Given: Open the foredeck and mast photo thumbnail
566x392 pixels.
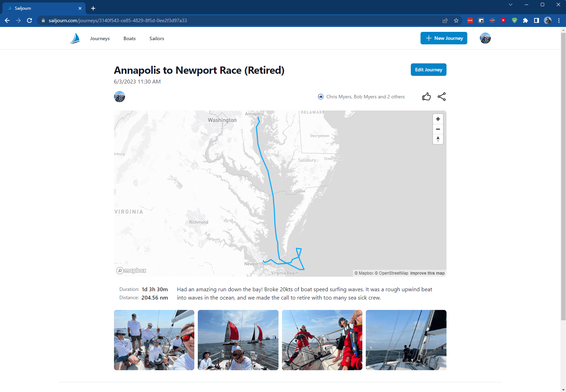Looking at the screenshot, I should (406, 340).
